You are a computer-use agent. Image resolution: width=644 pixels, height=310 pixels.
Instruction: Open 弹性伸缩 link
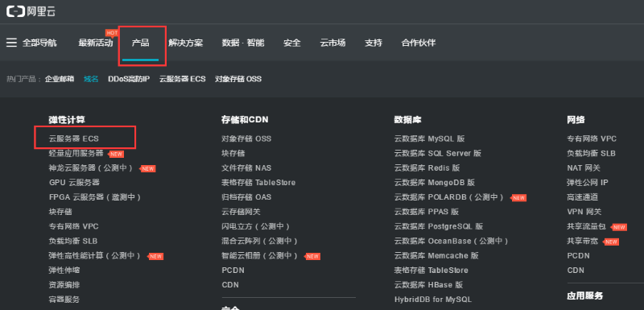coord(64,271)
